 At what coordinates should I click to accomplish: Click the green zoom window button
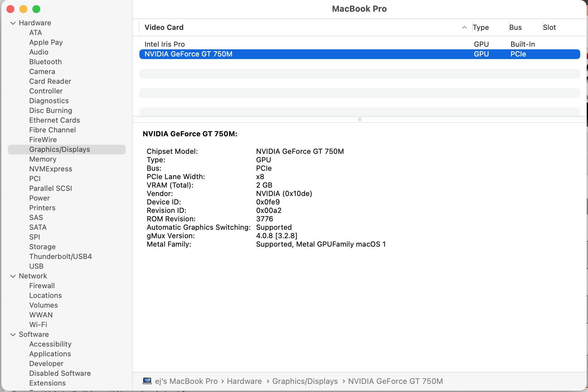(36, 9)
